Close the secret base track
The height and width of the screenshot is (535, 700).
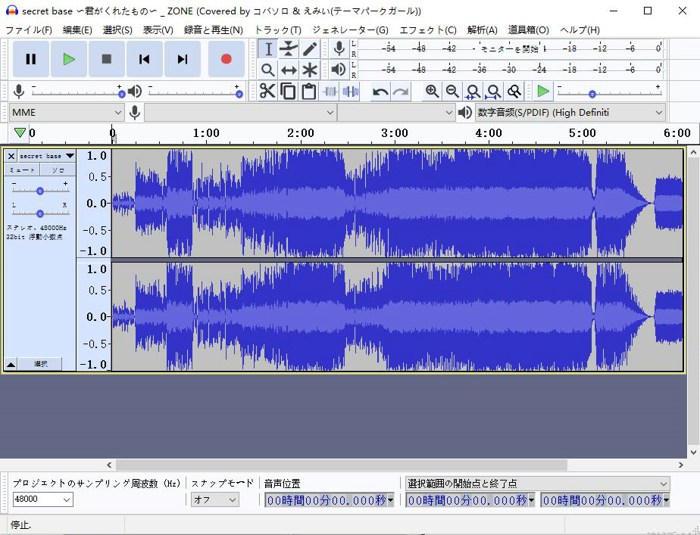[x=11, y=156]
